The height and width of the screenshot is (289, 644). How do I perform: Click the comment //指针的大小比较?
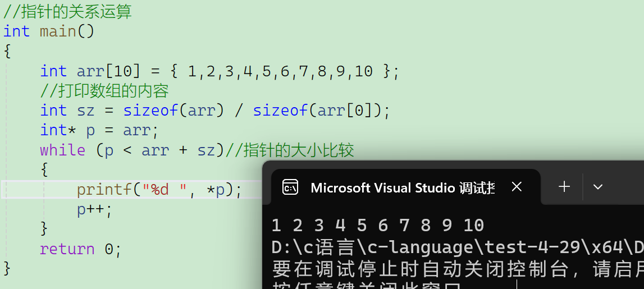click(x=290, y=150)
